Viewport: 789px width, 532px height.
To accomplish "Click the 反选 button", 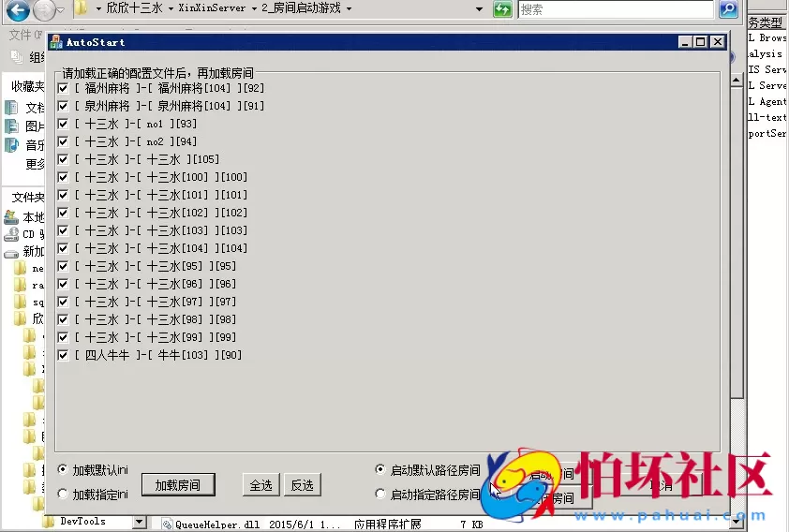I will pyautogui.click(x=303, y=485).
